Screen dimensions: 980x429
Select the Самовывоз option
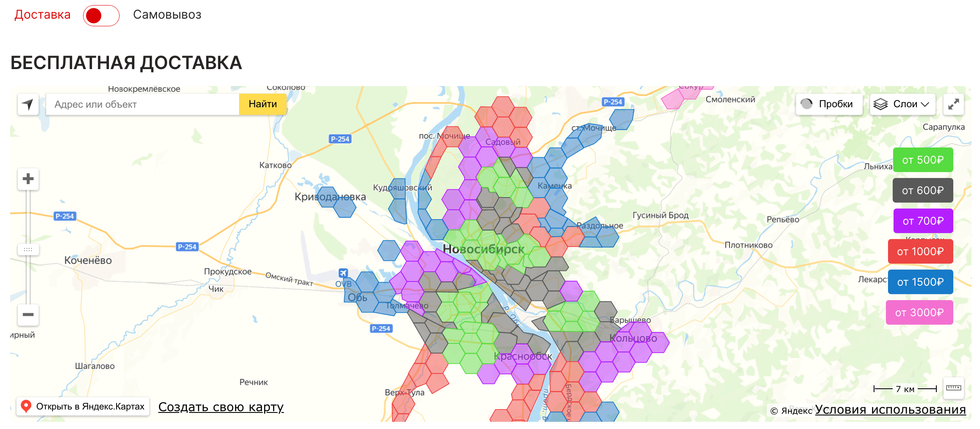click(167, 15)
